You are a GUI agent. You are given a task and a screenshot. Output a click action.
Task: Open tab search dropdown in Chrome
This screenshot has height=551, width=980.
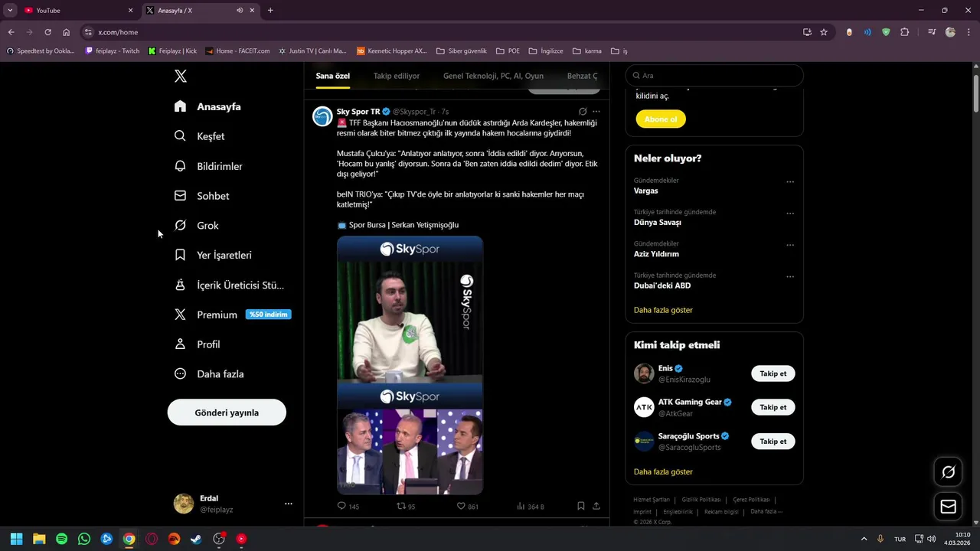tap(10, 10)
